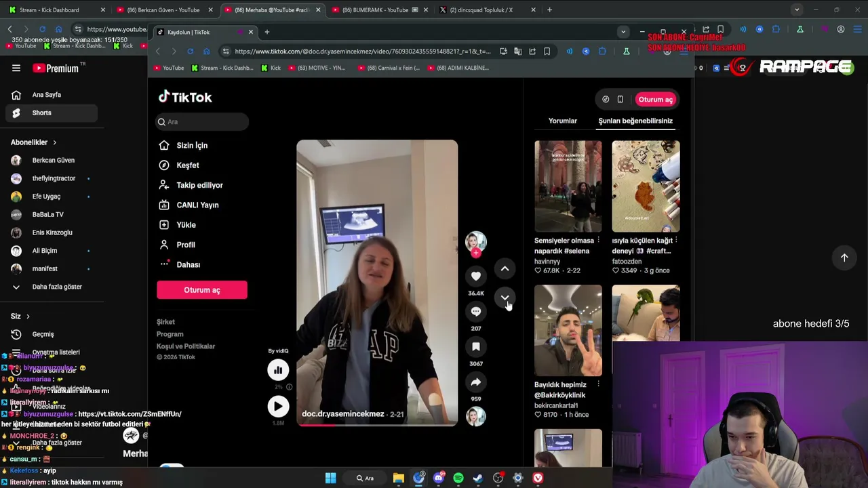Open YouTube Geçmiş history
Image resolution: width=868 pixels, height=488 pixels.
(51, 334)
